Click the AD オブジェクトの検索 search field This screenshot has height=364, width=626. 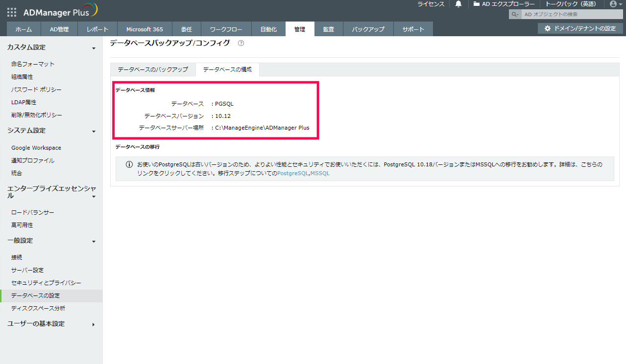click(x=572, y=15)
